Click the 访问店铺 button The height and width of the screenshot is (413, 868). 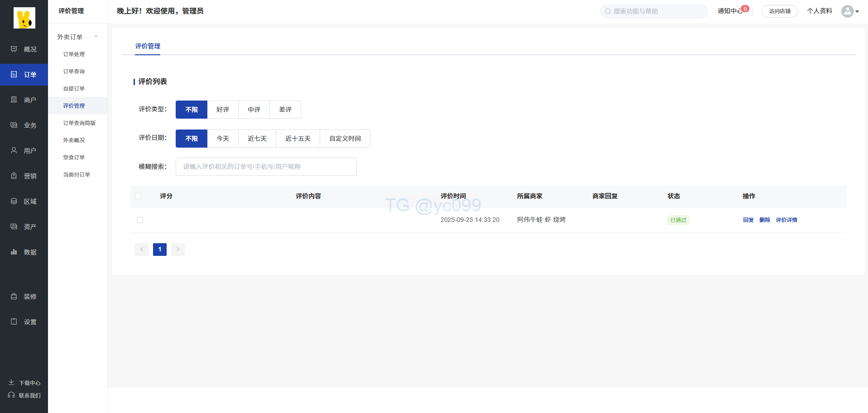tap(779, 11)
